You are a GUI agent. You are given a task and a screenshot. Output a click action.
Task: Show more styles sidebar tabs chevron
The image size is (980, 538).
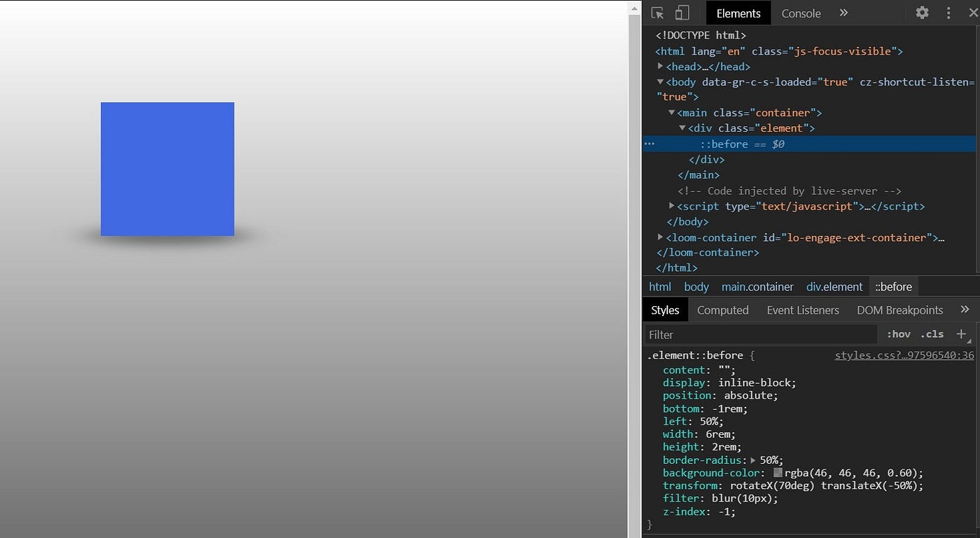coord(965,309)
